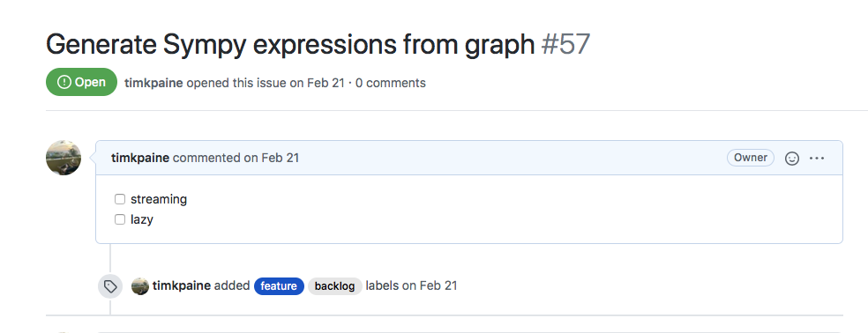This screenshot has width=868, height=333.
Task: Click the issue number #57
Action: tap(565, 44)
